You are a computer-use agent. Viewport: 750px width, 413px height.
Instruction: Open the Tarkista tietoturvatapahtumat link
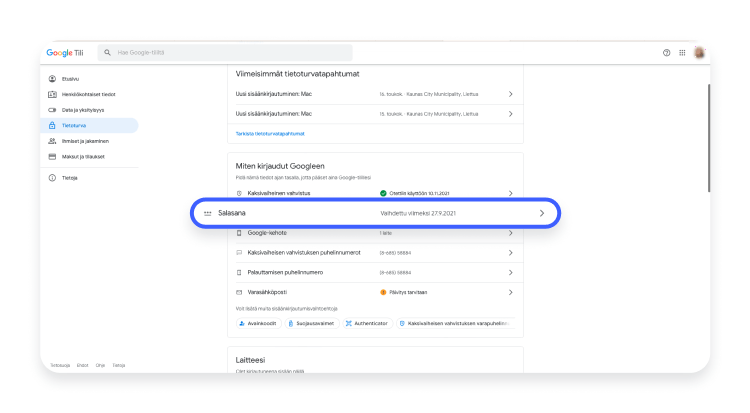point(270,134)
